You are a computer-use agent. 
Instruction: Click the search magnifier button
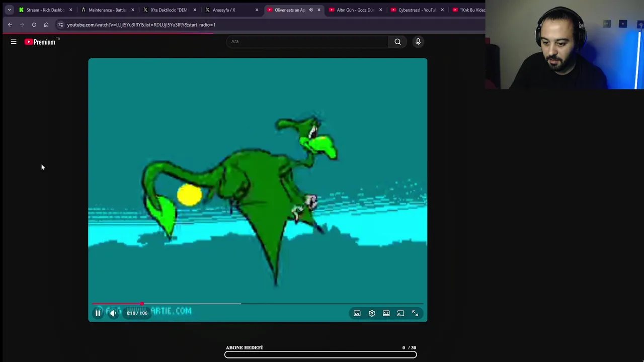[x=397, y=42]
